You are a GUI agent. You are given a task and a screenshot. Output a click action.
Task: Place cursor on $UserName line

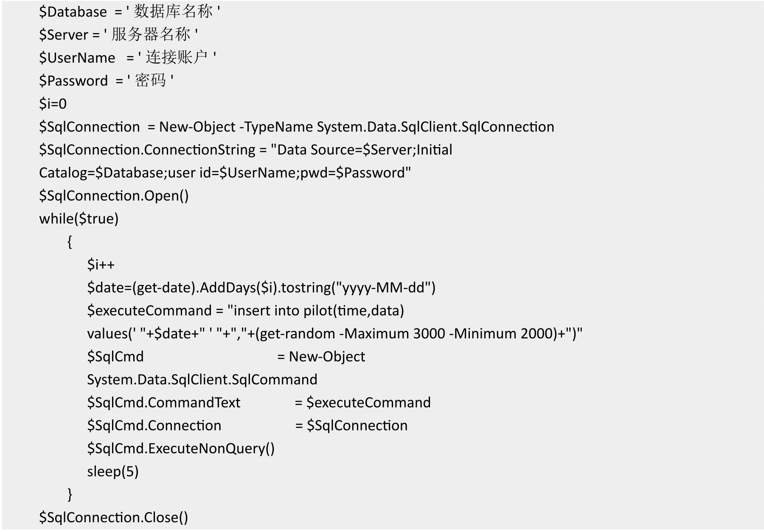click(x=128, y=58)
